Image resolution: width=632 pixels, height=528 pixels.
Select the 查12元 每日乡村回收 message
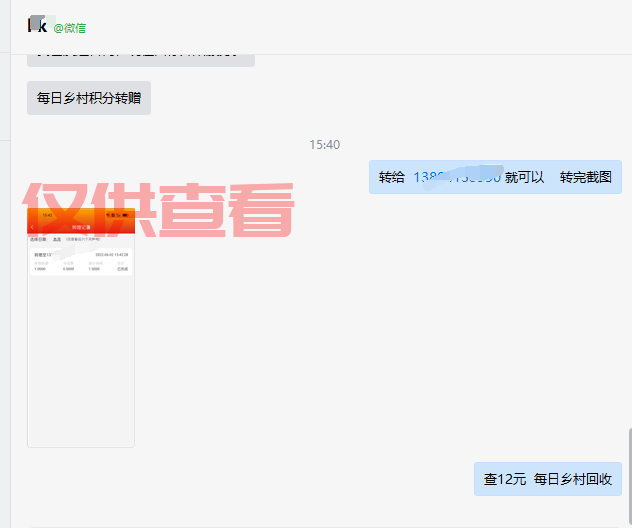[547, 479]
